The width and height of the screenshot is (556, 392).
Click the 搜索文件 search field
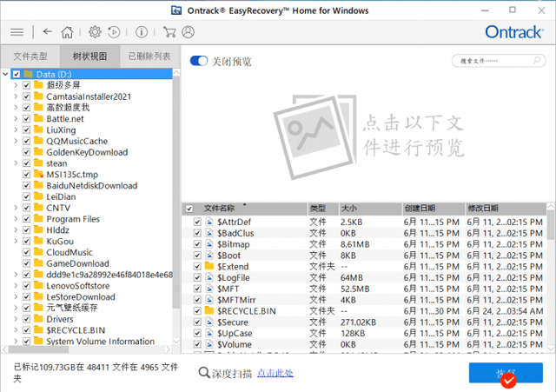click(499, 61)
